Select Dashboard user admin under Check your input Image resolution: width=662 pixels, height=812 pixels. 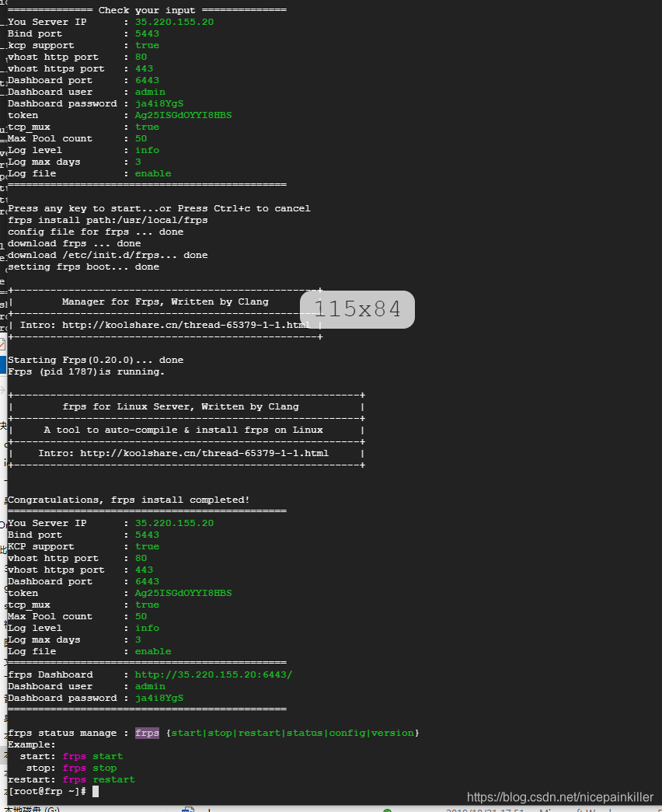(150, 92)
